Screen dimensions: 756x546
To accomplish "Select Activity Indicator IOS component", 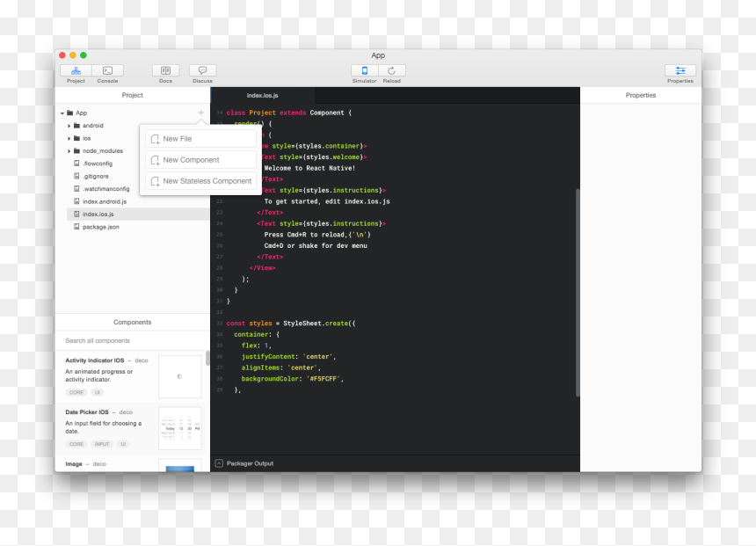I will pos(131,376).
